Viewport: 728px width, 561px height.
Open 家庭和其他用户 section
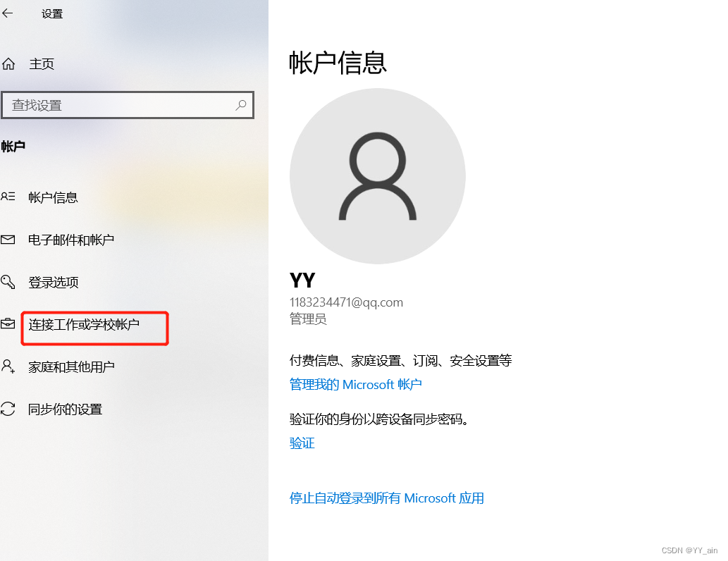tap(71, 367)
